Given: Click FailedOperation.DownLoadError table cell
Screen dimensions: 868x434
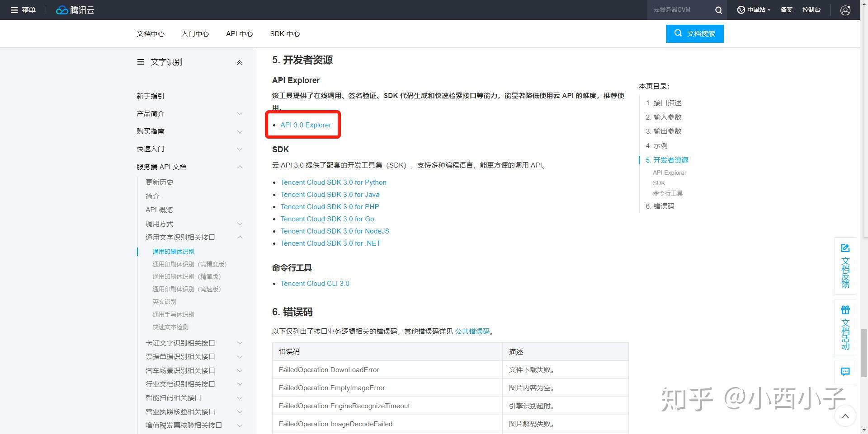Looking at the screenshot, I should [387, 370].
